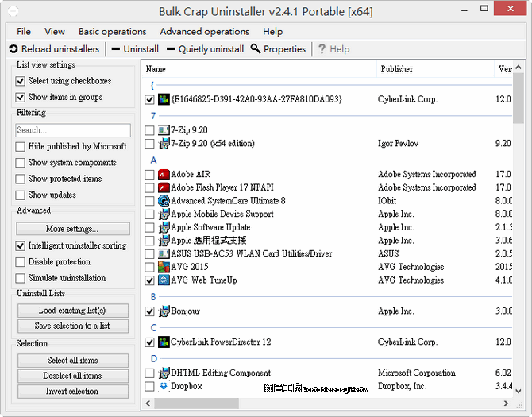Collapse the 'A' group header
This screenshot has height=417, width=532.
(x=154, y=160)
